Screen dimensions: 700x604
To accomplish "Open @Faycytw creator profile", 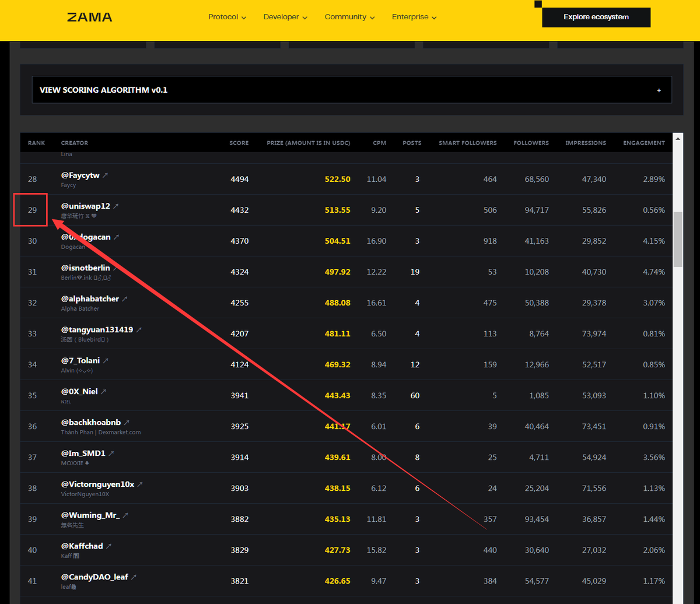I will click(80, 175).
